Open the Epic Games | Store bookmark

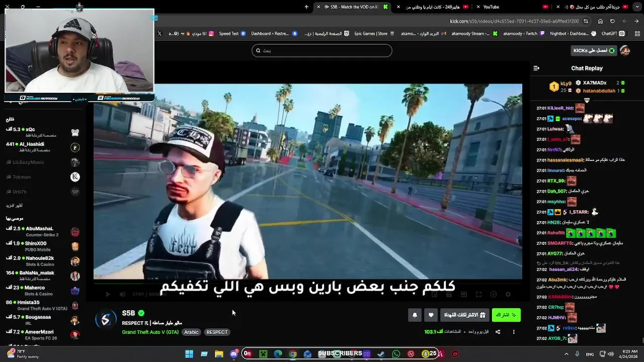(374, 34)
